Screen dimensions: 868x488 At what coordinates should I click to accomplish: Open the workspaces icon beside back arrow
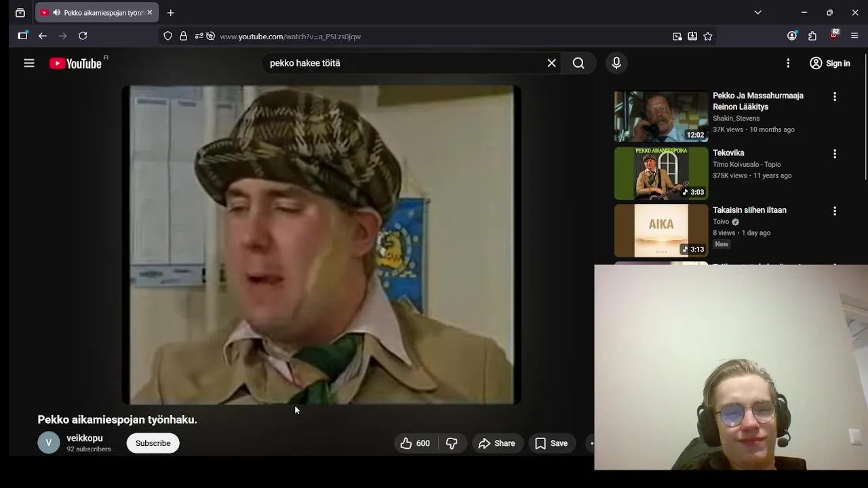pos(22,36)
